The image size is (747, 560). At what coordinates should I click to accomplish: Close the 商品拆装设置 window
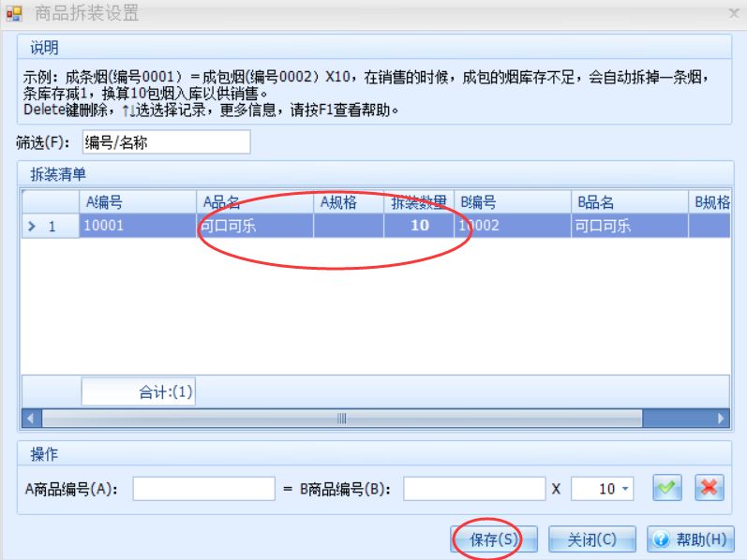734,13
